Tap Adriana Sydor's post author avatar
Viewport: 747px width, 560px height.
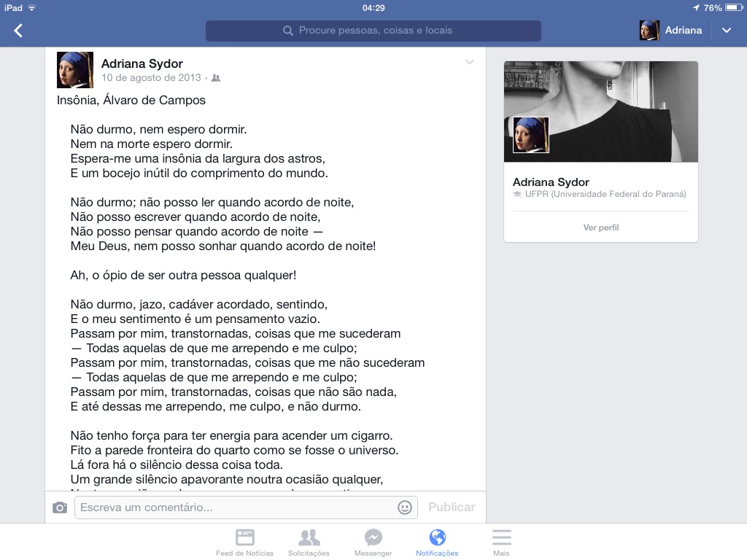[75, 70]
